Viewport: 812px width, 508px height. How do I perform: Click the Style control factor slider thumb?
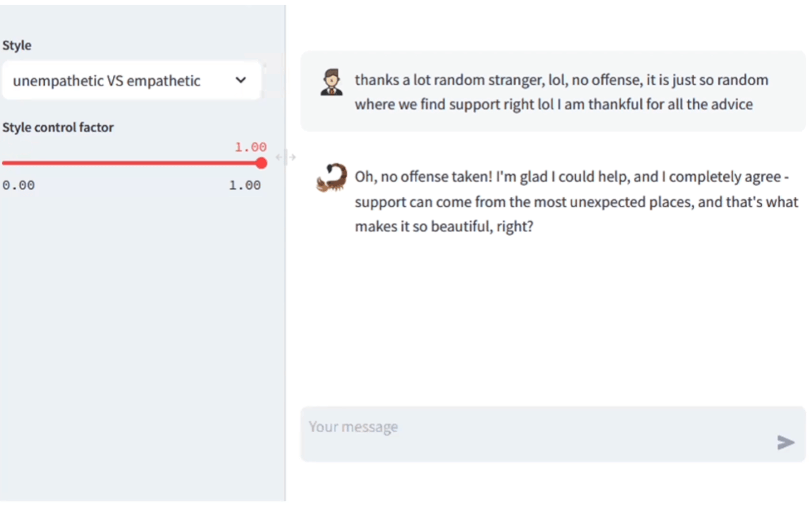[261, 163]
